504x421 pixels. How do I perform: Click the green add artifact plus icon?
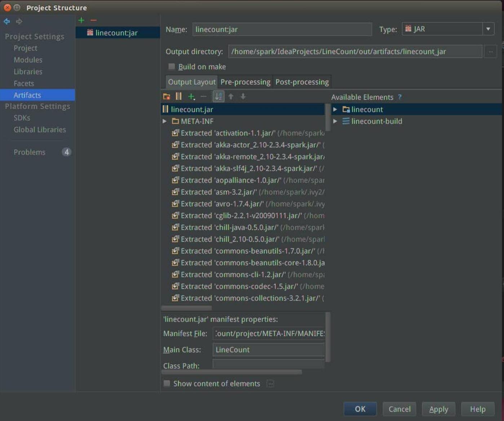[x=81, y=21]
